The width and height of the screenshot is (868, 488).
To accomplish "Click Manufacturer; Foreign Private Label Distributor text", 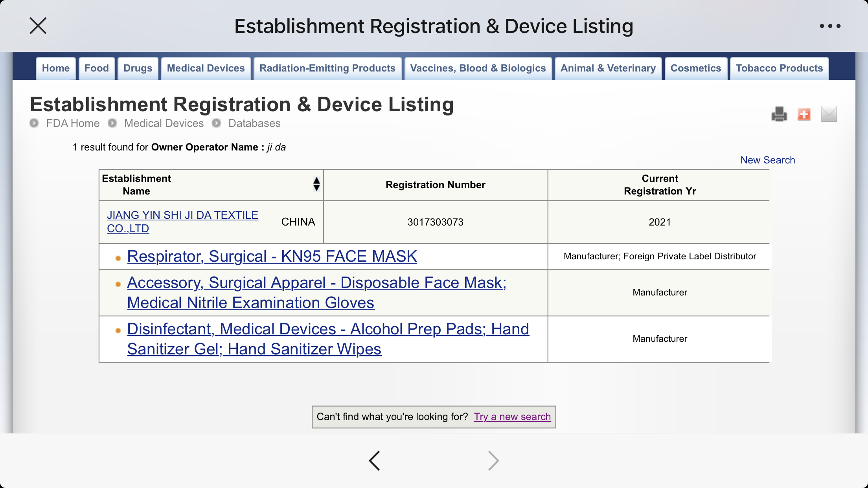I will (660, 256).
